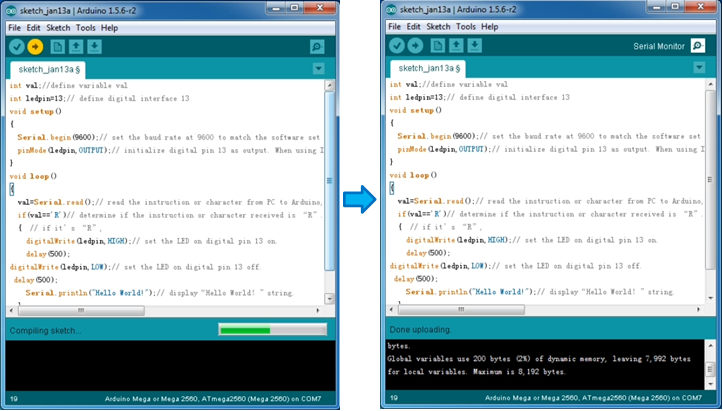Click Save sketch down-arrow icon in left window
Viewport: 723px width, 411px height.
click(x=95, y=47)
